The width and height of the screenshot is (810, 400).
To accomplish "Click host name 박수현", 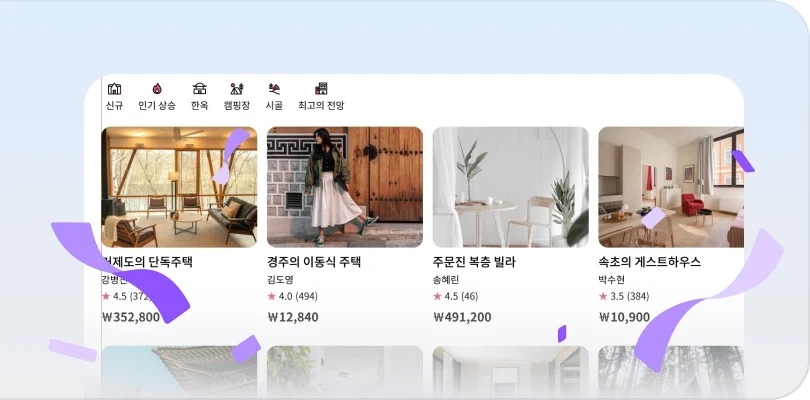I will [612, 280].
